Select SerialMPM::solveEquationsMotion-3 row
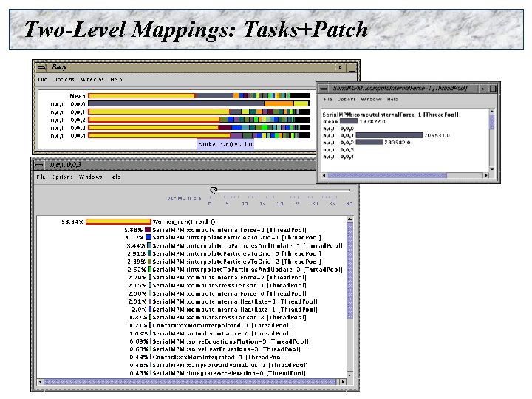This screenshot has width=532, height=399. tap(231, 341)
